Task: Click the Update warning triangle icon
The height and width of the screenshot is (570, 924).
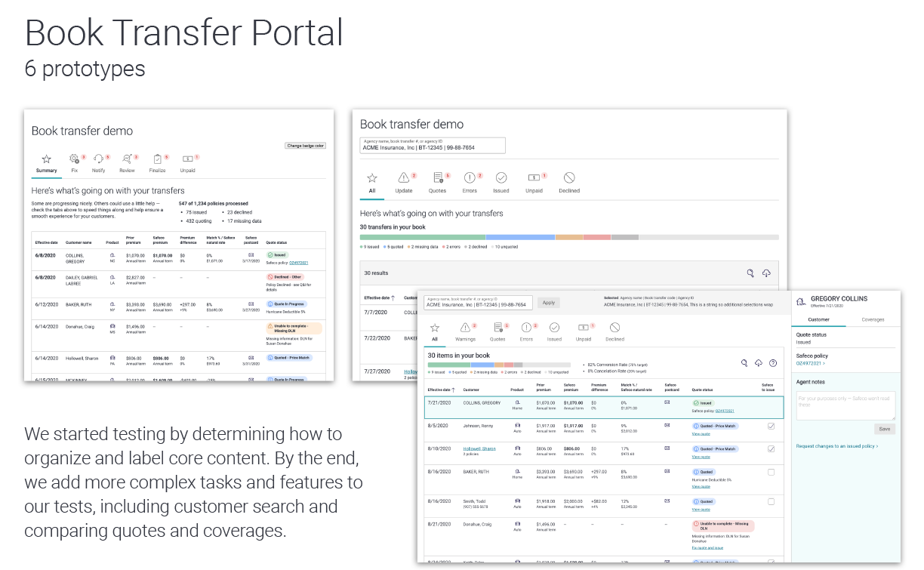Action: [404, 178]
